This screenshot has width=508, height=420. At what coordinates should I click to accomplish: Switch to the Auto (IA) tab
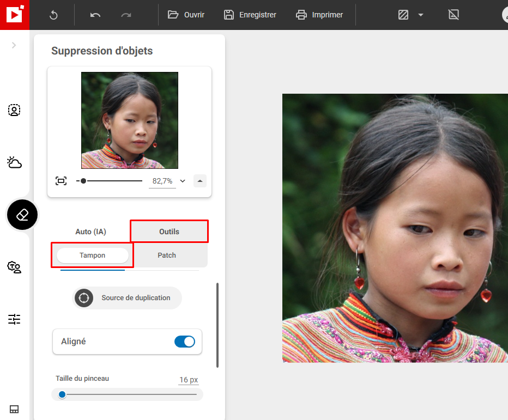[x=90, y=231]
